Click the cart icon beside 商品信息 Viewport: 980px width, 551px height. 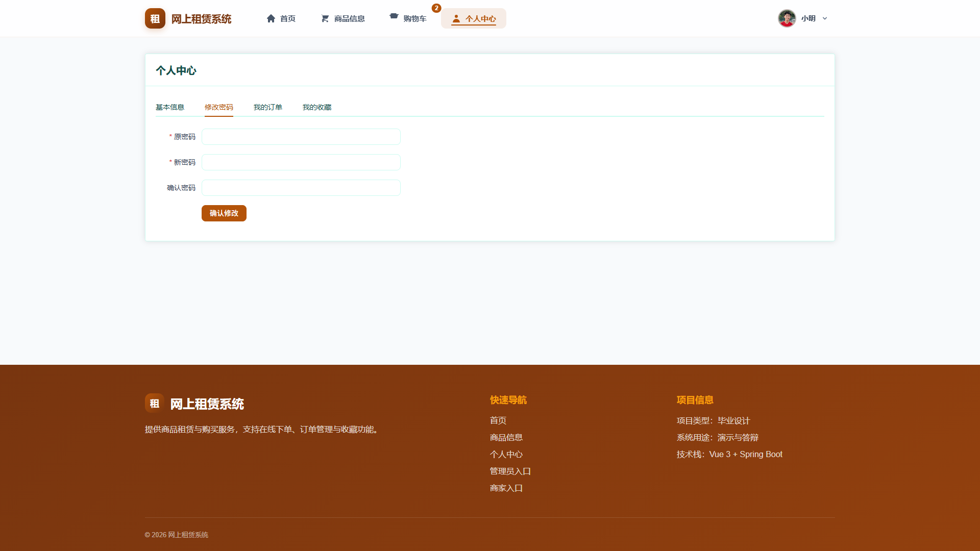(x=325, y=18)
